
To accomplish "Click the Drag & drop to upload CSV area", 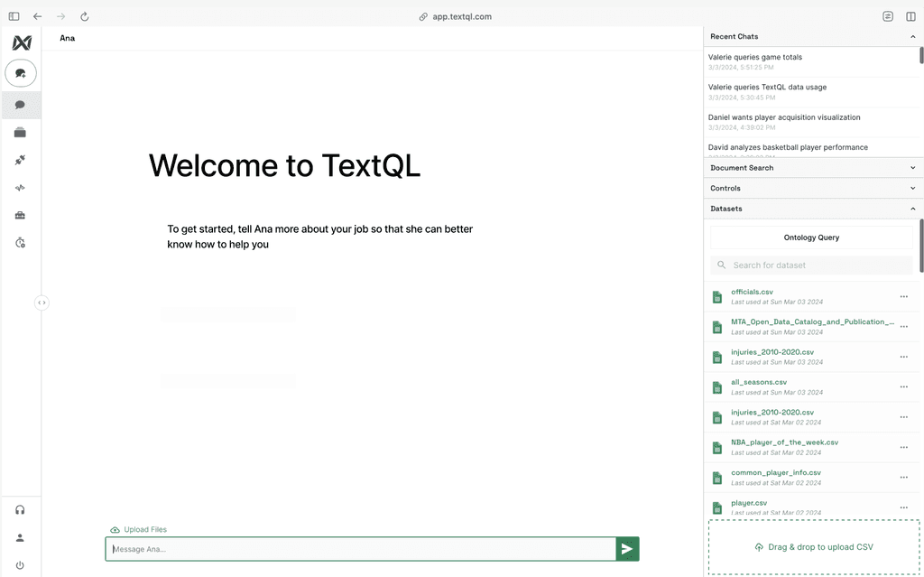I will pos(816,547).
